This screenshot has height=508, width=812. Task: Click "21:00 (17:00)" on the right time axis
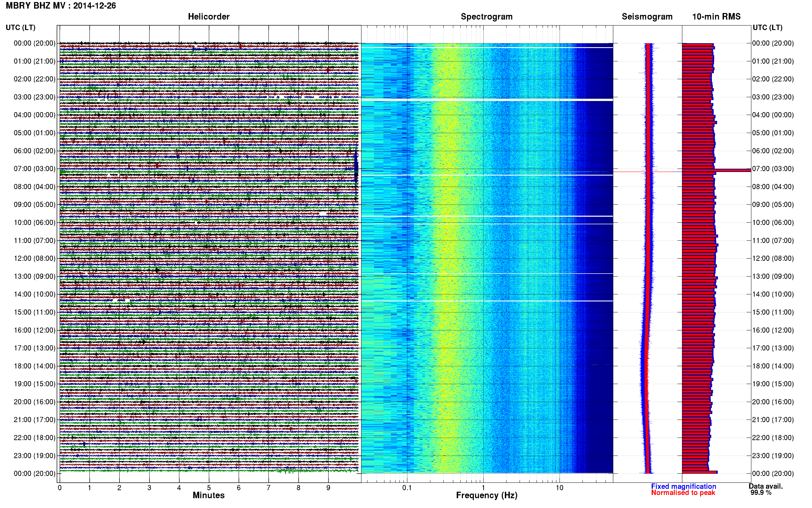773,420
